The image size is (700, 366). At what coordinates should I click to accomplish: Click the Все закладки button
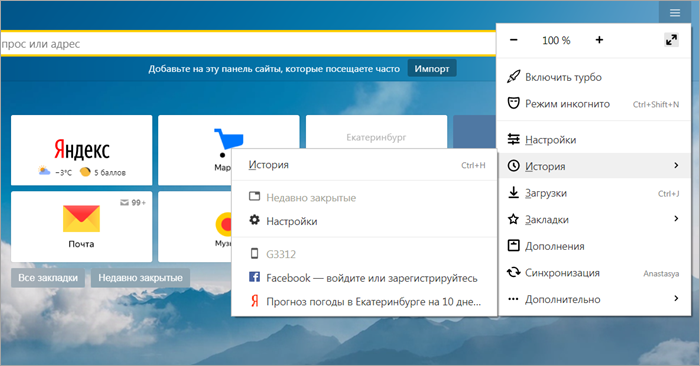pyautogui.click(x=48, y=278)
